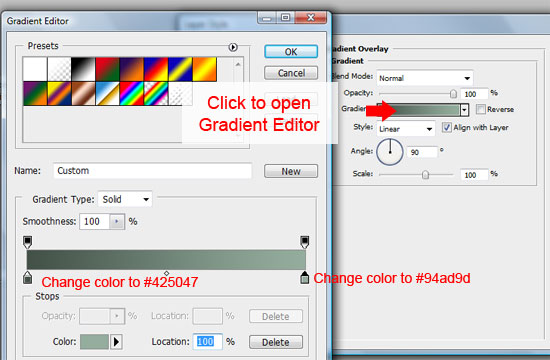Minimize the Gradient Editor window
The image size is (550, 360).
(x=267, y=17)
